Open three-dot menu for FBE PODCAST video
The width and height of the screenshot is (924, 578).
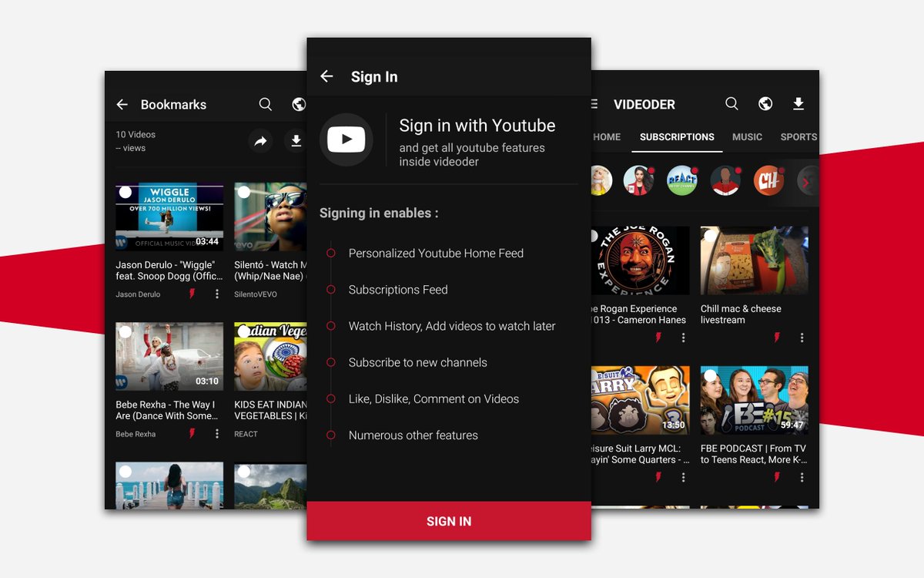point(802,477)
